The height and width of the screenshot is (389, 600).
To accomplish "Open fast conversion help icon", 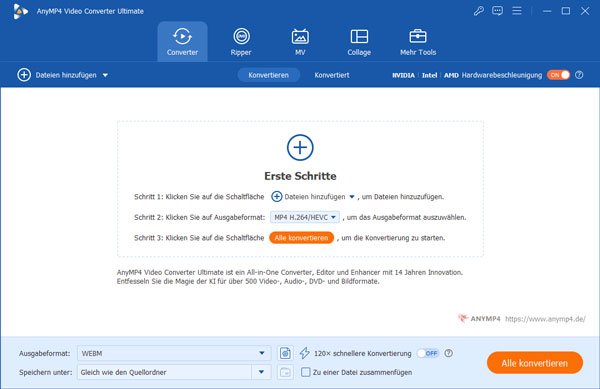I will pos(448,353).
